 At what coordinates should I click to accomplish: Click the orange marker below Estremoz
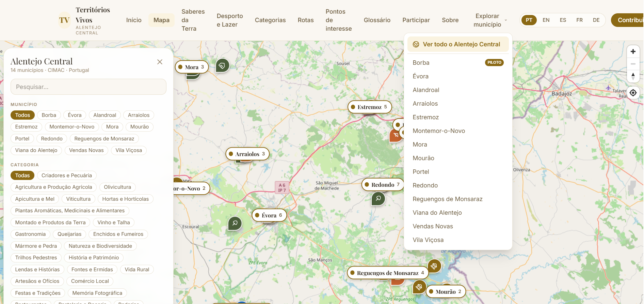click(x=395, y=135)
